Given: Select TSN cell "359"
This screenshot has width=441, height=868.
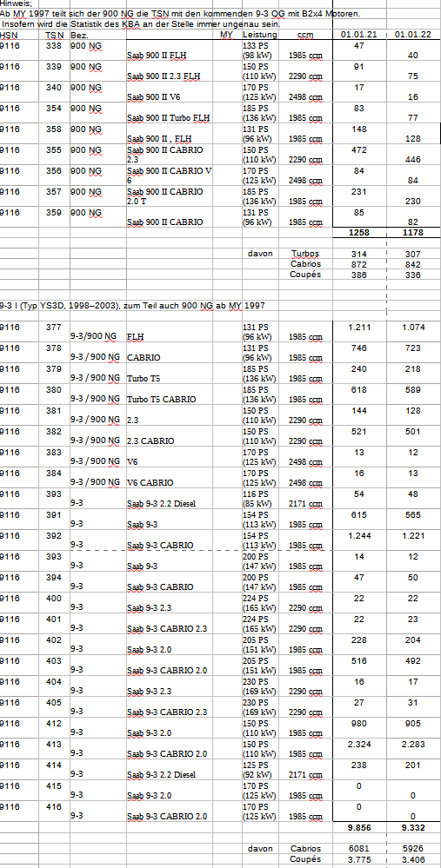Looking at the screenshot, I should point(54,212).
